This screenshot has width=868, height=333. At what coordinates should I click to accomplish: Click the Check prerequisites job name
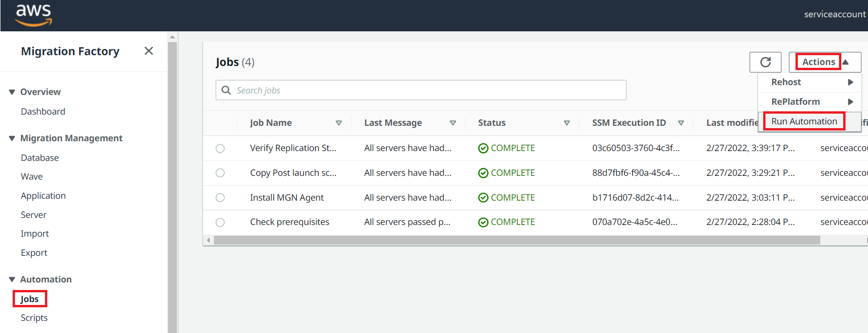(x=290, y=222)
